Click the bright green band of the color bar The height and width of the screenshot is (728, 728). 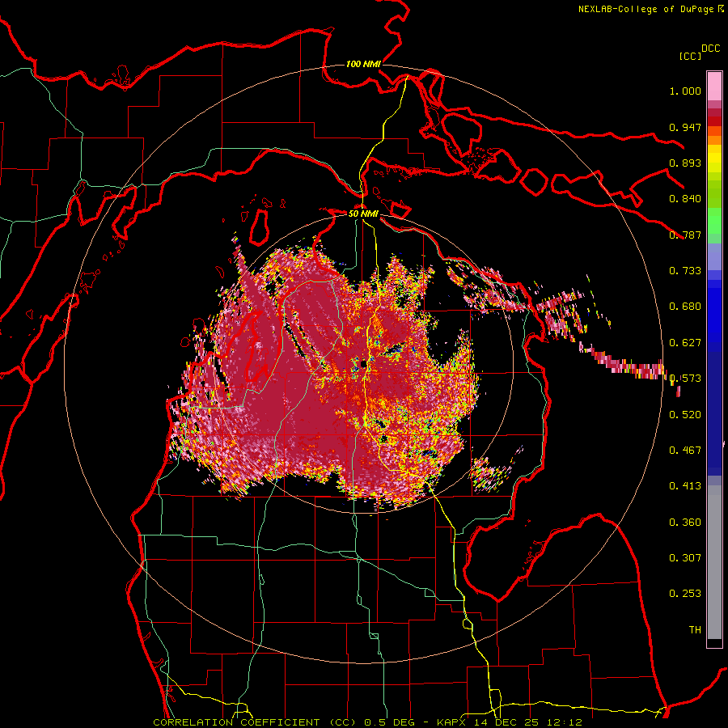click(714, 221)
